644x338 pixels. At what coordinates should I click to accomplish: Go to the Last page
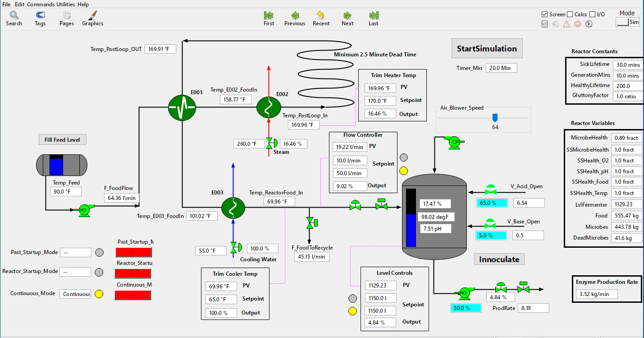click(x=374, y=19)
